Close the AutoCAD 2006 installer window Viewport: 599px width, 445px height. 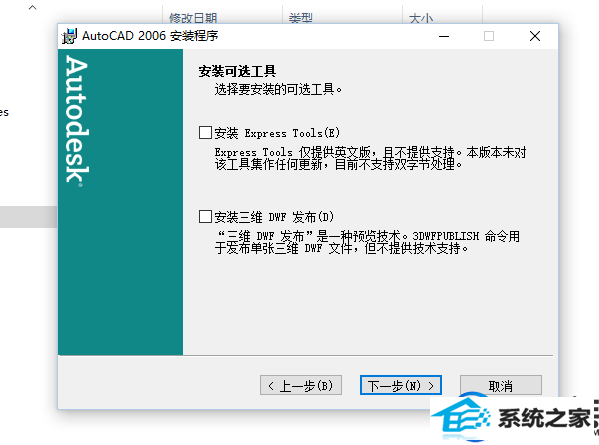[x=535, y=36]
